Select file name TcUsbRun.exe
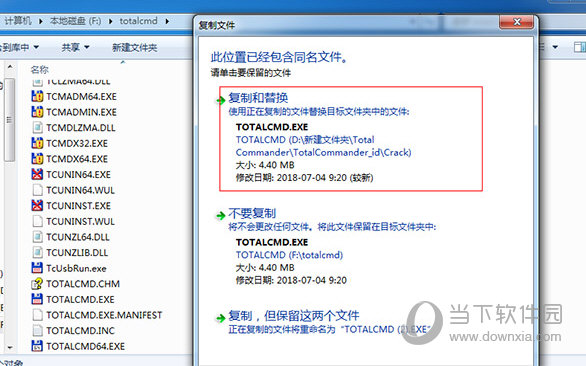This screenshot has width=586, height=366. 76,268
